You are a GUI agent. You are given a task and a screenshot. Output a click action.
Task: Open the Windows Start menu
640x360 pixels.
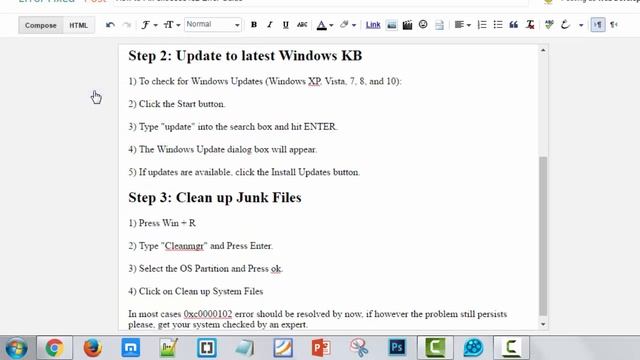click(x=16, y=348)
